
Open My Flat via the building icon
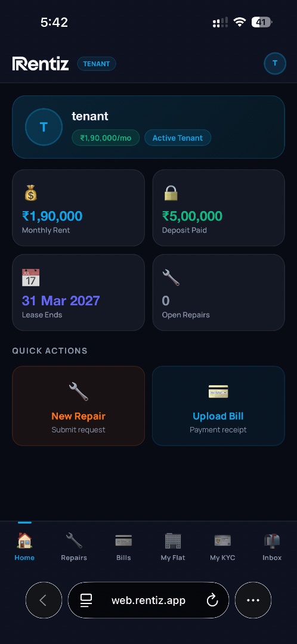173,541
